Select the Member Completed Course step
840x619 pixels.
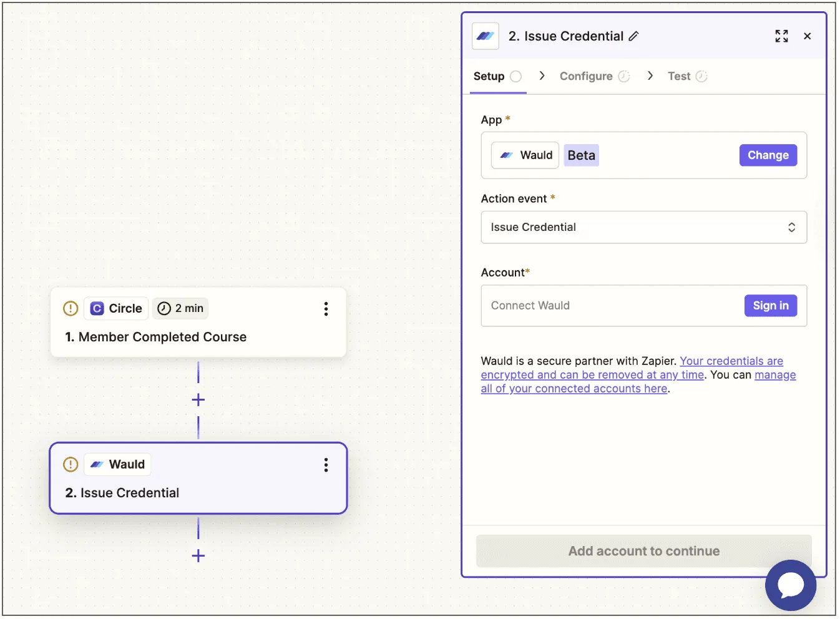coord(198,323)
